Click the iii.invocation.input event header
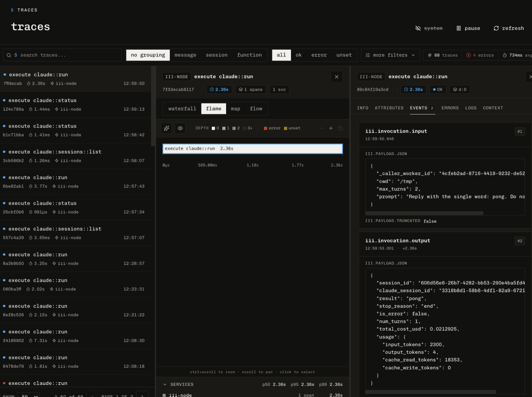532x397 pixels. pyautogui.click(x=445, y=135)
